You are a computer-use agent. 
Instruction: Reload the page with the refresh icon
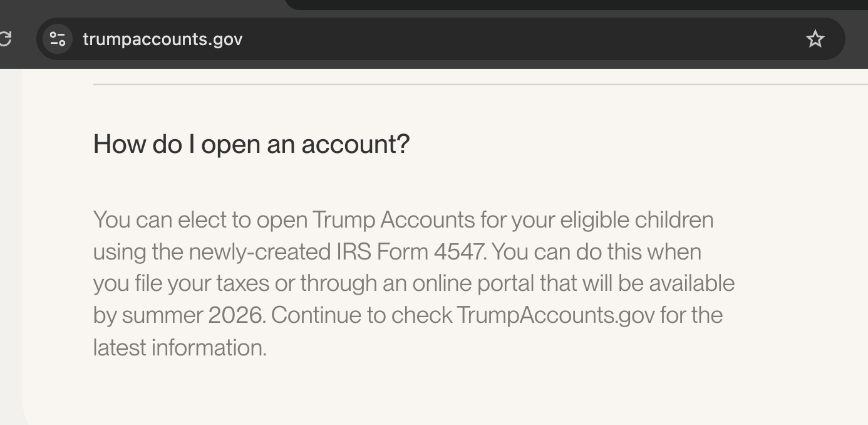click(5, 39)
